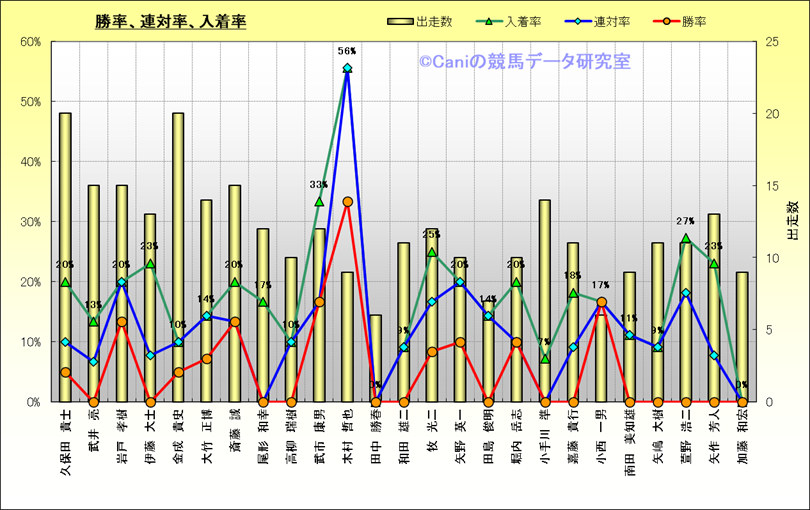Select the green triangle point at 武市 康男

pos(319,202)
